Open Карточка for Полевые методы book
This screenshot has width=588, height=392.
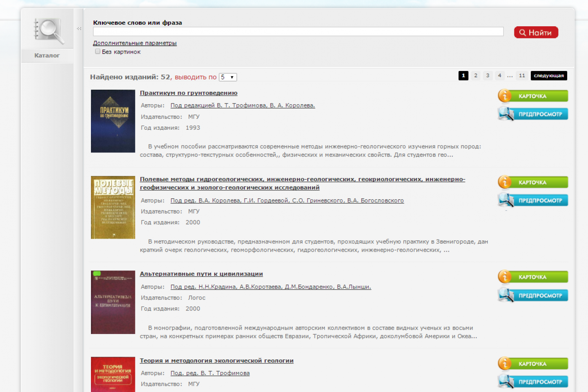pos(533,182)
